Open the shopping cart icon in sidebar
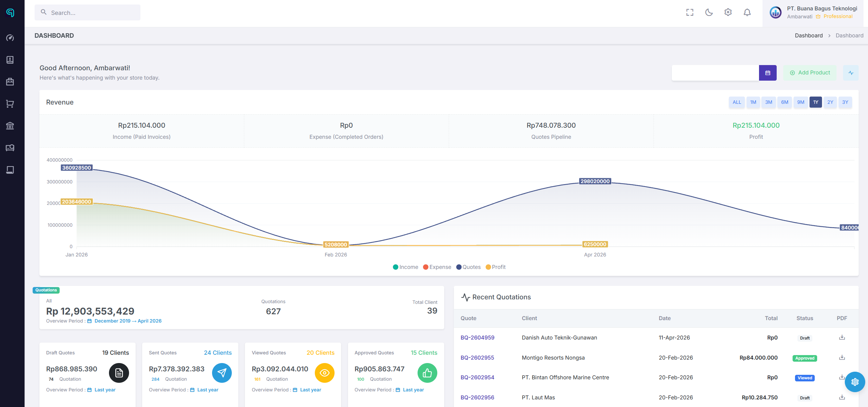Image resolution: width=868 pixels, height=407 pixels. pos(10,104)
